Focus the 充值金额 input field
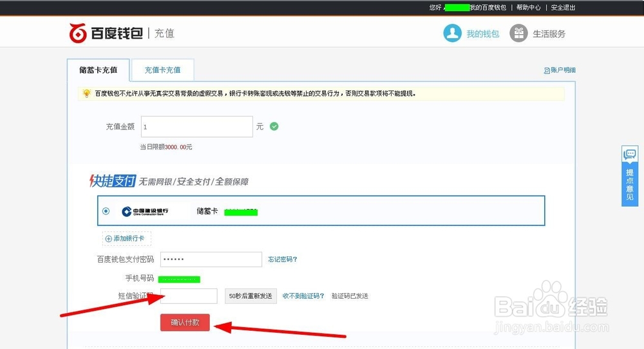Image resolution: width=644 pixels, height=349 pixels. coord(196,126)
